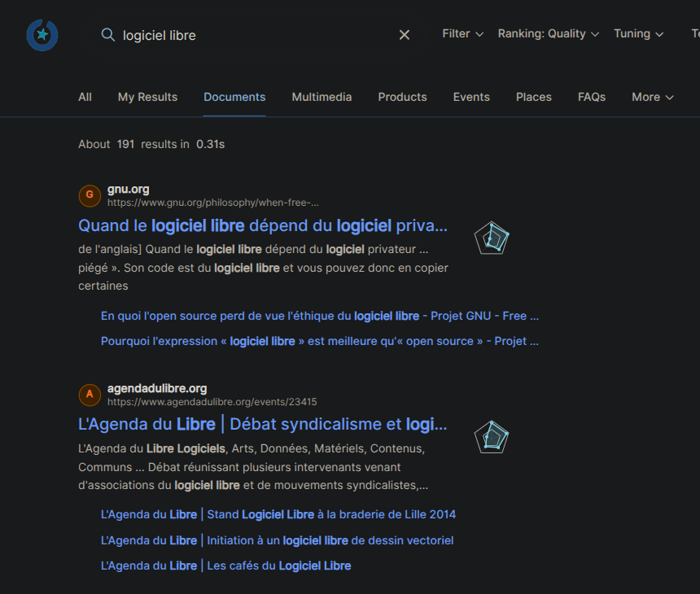Open the radar chart icon for agendadulibre.org result
700x594 pixels.
[x=492, y=437]
